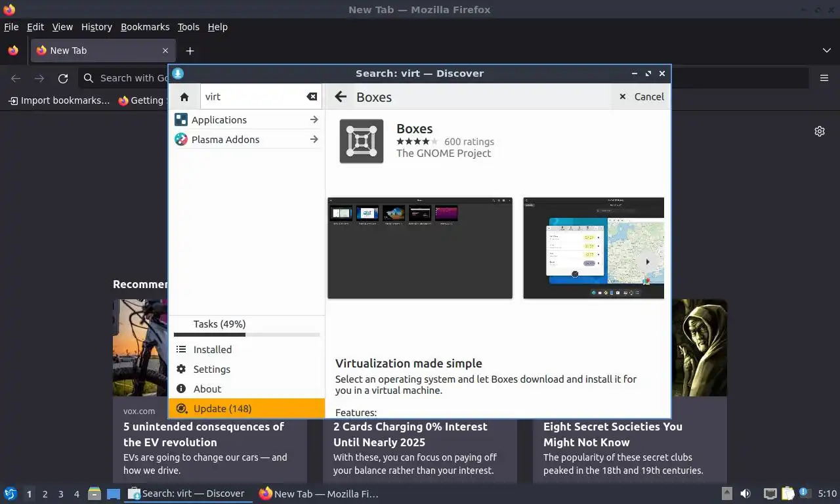Click the Applications category icon
The width and height of the screenshot is (840, 504).
pos(181,119)
